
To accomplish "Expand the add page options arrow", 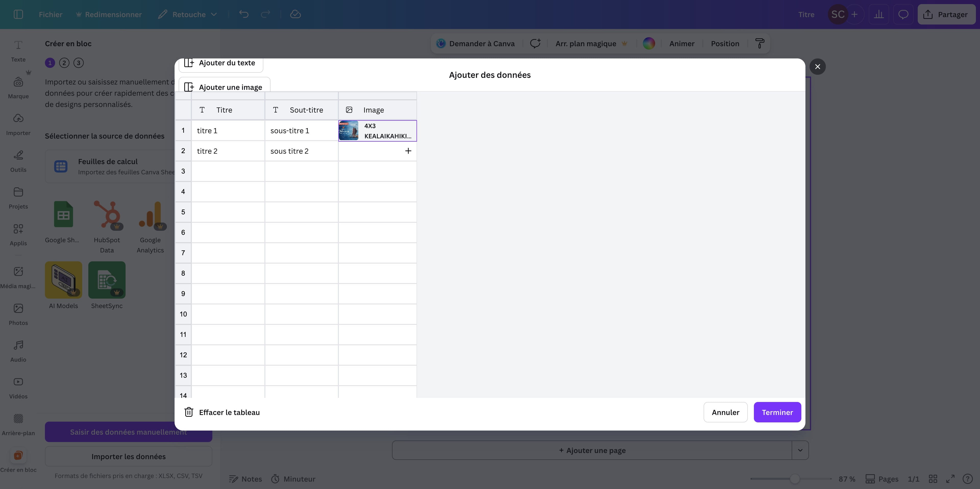I will (800, 450).
